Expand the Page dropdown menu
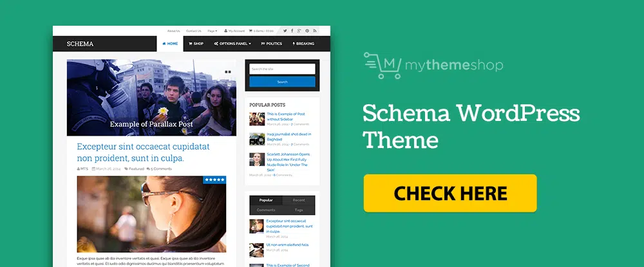Image resolution: width=644 pixels, height=267 pixels. (213, 31)
